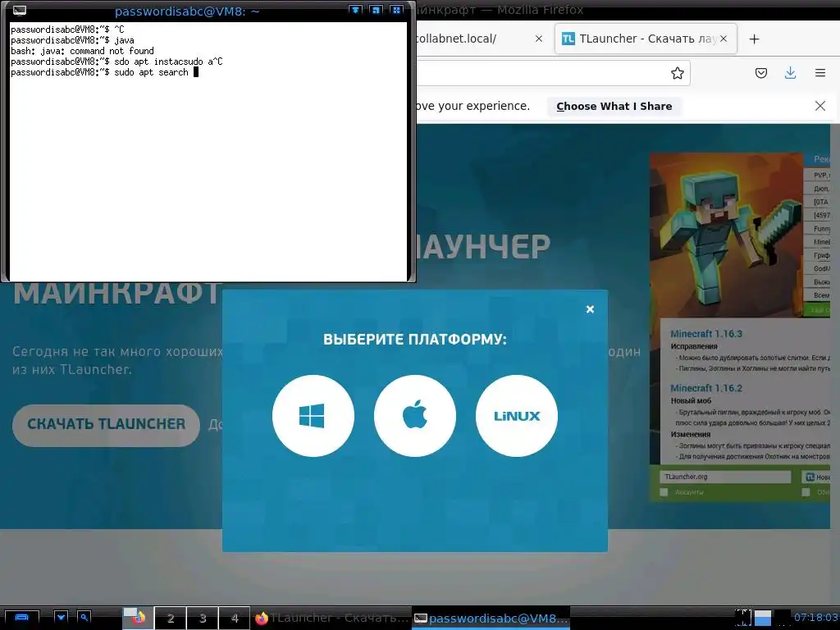Image resolution: width=840 pixels, height=630 pixels.
Task: Click the terminal titlebar restore-size button
Action: click(376, 10)
